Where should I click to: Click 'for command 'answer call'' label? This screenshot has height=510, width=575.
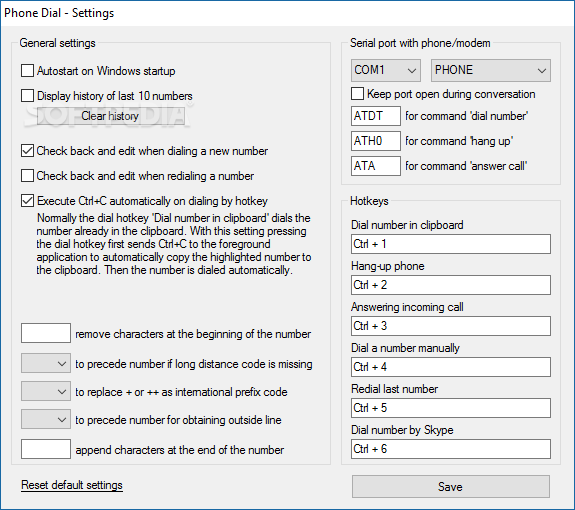click(466, 166)
